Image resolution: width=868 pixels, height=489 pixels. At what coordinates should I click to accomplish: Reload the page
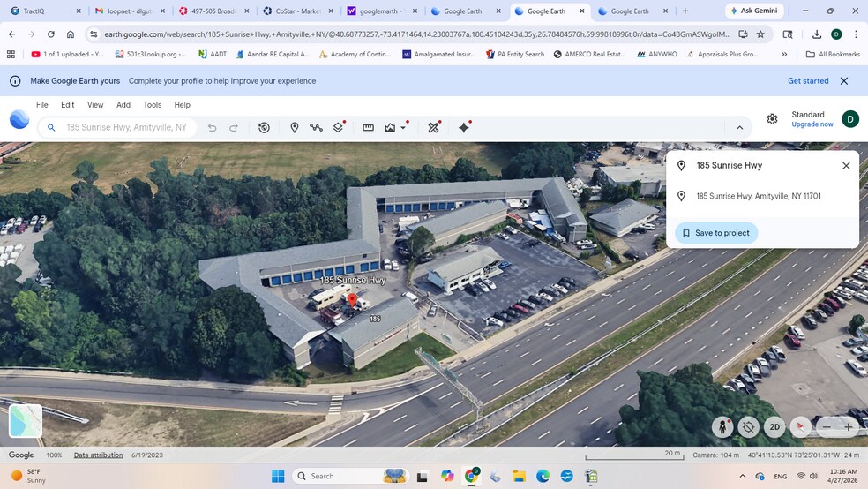[x=51, y=34]
